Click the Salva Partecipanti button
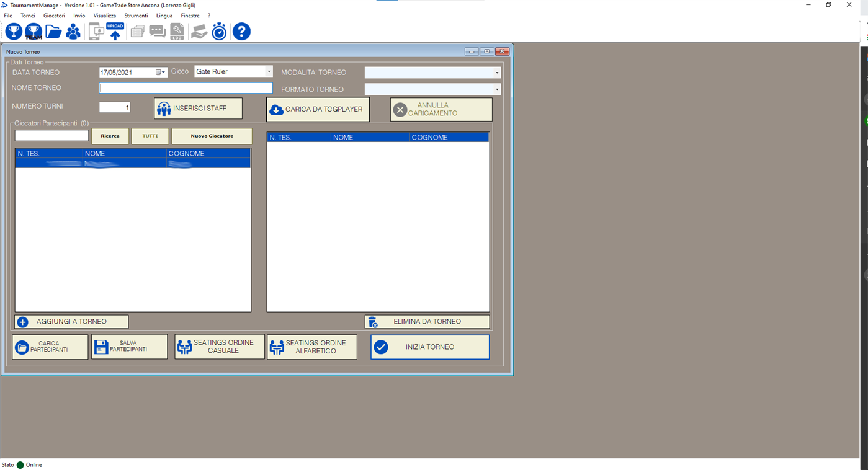Image resolution: width=868 pixels, height=470 pixels. (130, 347)
